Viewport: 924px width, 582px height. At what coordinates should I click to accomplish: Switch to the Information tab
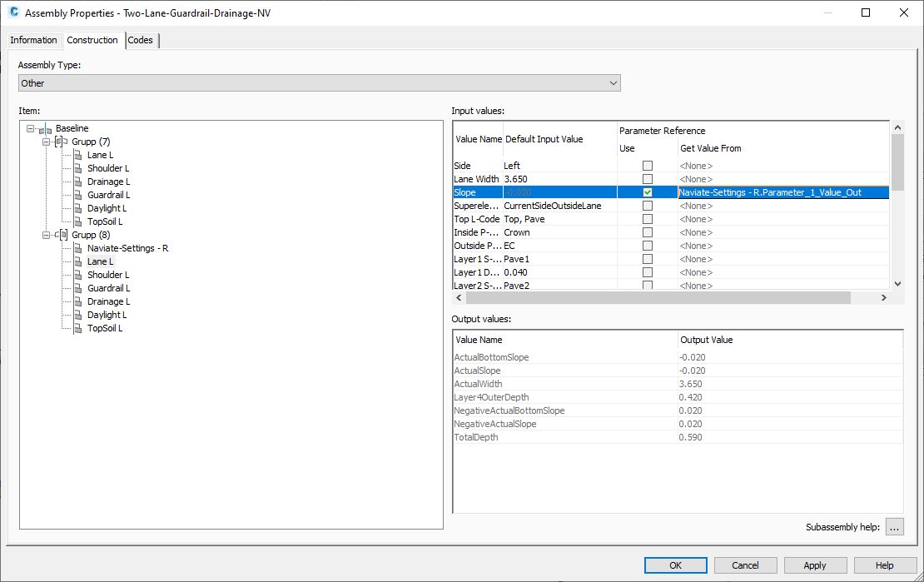pyautogui.click(x=34, y=40)
